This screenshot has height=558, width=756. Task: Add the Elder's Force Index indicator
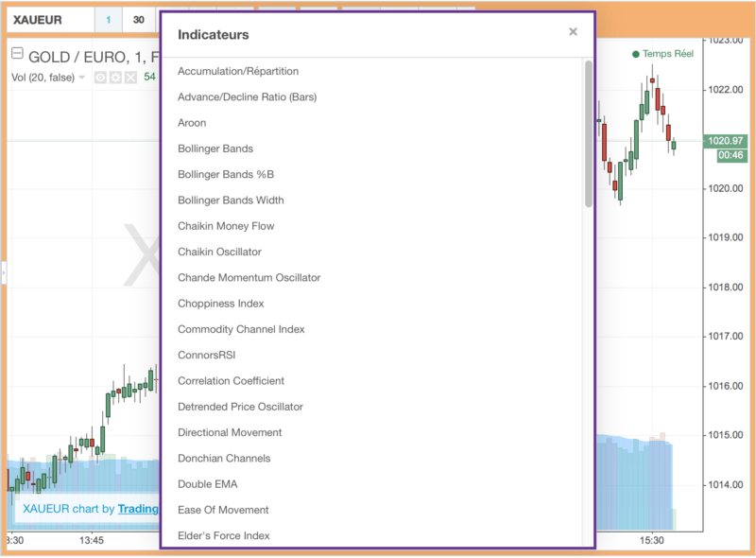coord(225,535)
